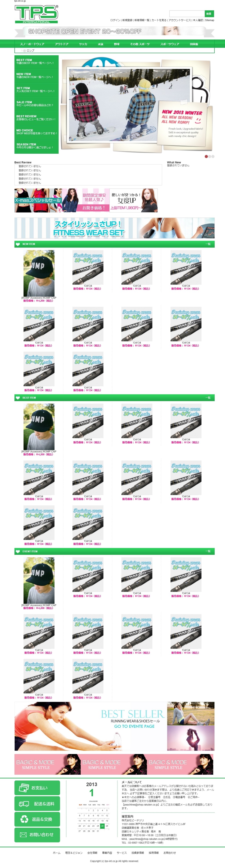This screenshot has width=225, height=868.
Task: Open the スノーボードウェア navigation menu
Action: pyautogui.click(x=32, y=44)
